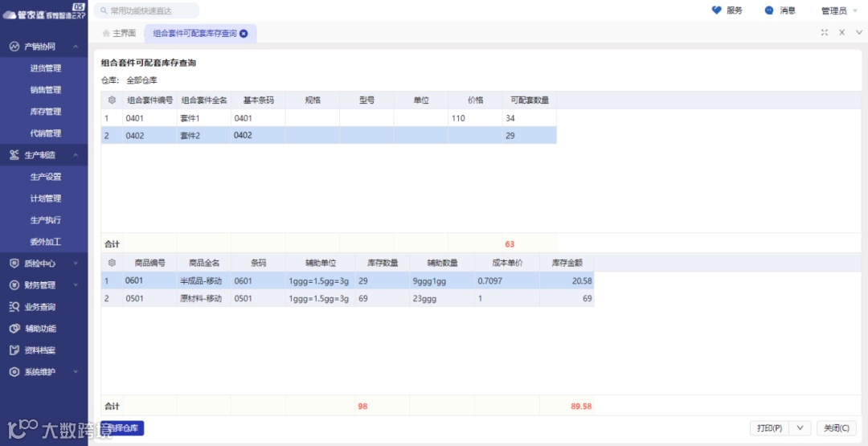Click the 组合套件编号 column header

(149, 100)
